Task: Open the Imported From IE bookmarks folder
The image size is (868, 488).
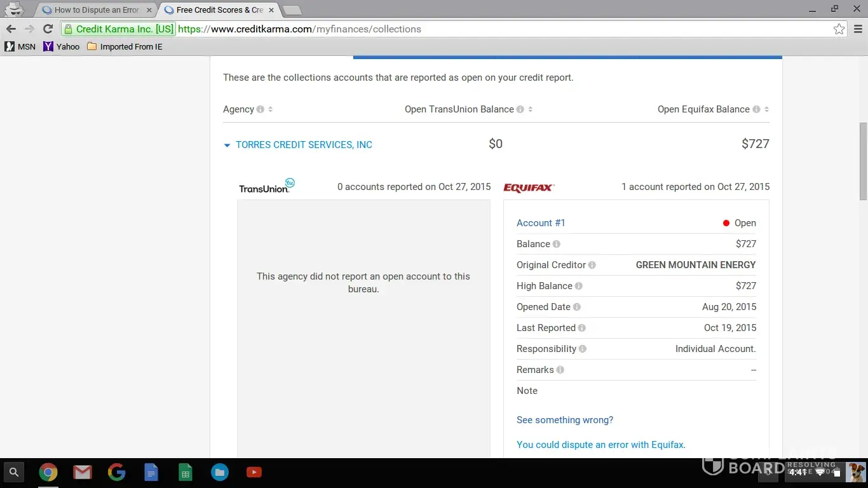Action: [125, 46]
